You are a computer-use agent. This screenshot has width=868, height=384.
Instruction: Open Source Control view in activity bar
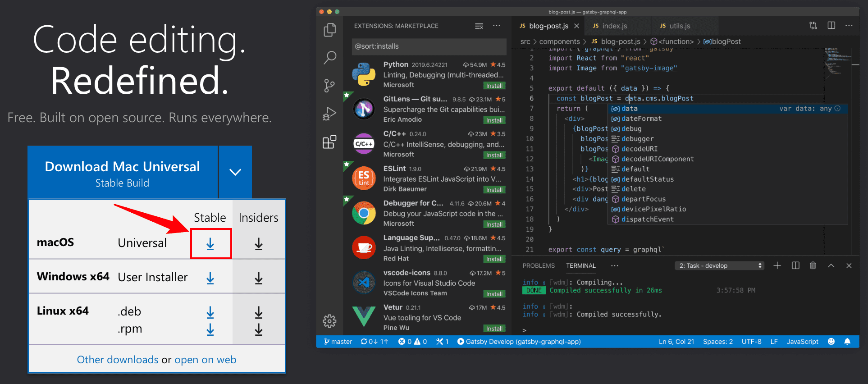click(x=329, y=85)
